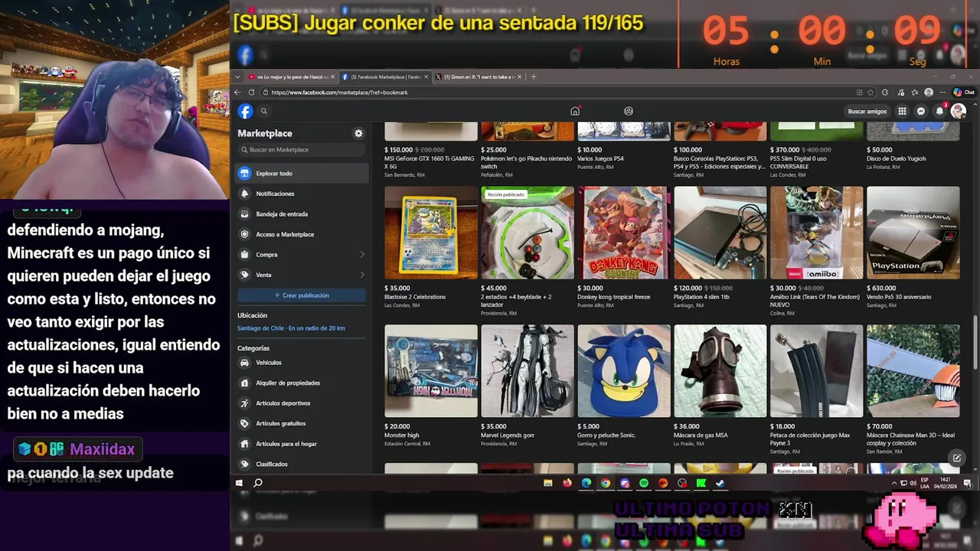This screenshot has height=551, width=980.
Task: Click the MSI GeForce GTX 1660 Ti title
Action: 430,162
